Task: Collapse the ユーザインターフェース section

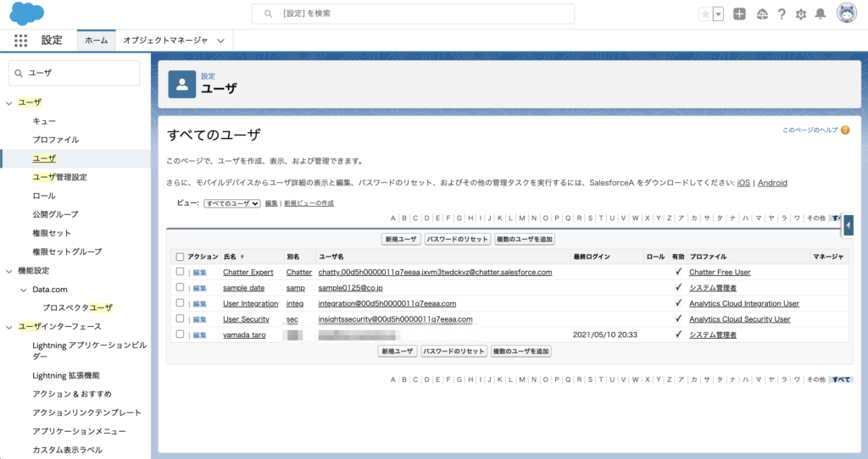Action: 8,327
